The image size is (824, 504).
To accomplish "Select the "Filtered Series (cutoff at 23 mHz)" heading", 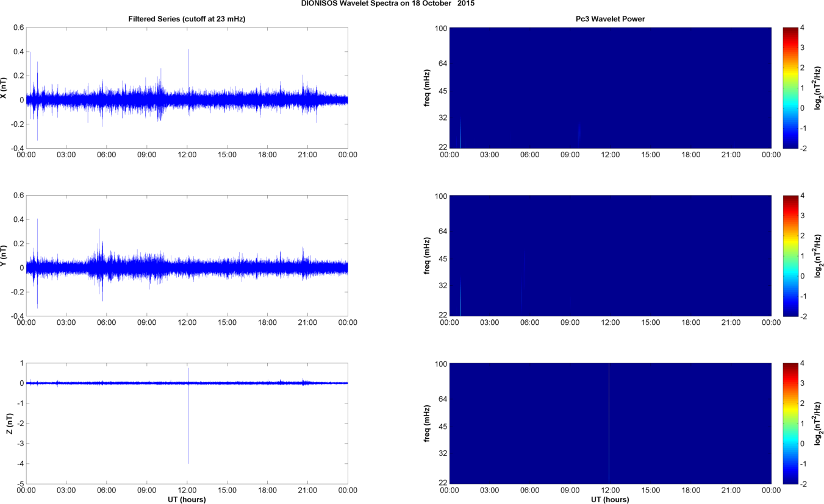I will [187, 20].
